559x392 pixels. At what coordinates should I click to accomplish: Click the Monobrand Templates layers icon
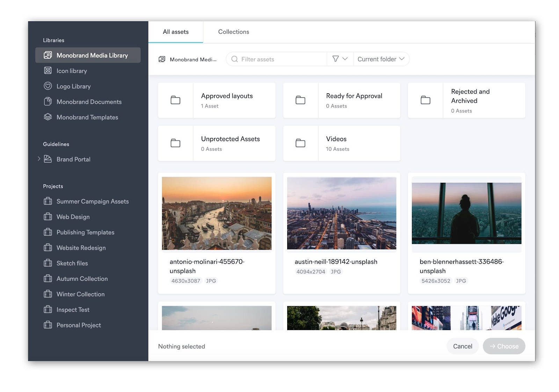(48, 117)
